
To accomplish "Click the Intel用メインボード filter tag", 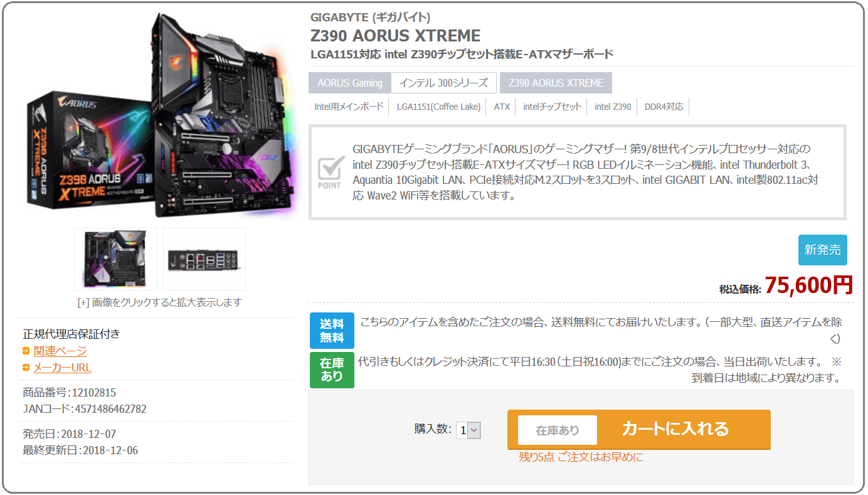I will (x=349, y=107).
